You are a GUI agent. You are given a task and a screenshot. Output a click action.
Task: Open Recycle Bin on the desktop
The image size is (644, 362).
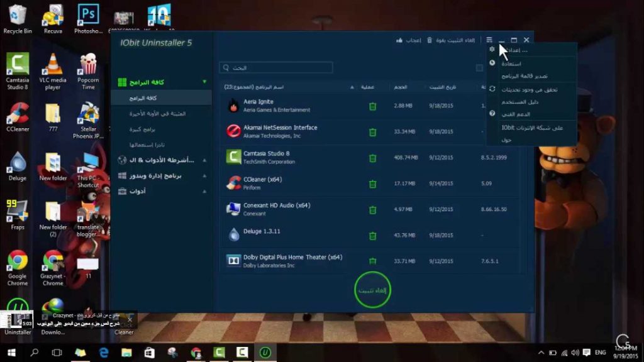click(x=17, y=19)
